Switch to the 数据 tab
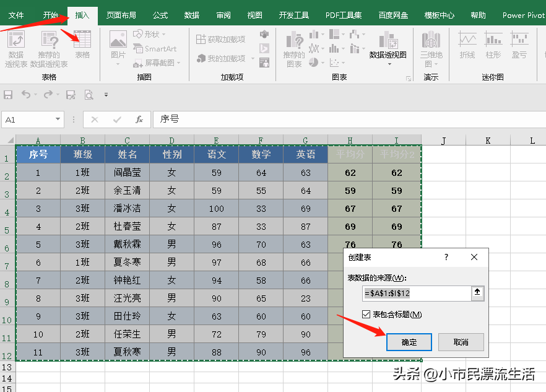The height and width of the screenshot is (392, 546). pos(191,15)
